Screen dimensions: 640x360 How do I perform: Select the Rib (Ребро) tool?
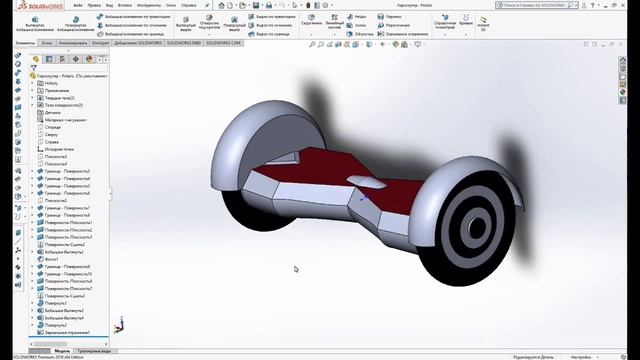[356, 17]
